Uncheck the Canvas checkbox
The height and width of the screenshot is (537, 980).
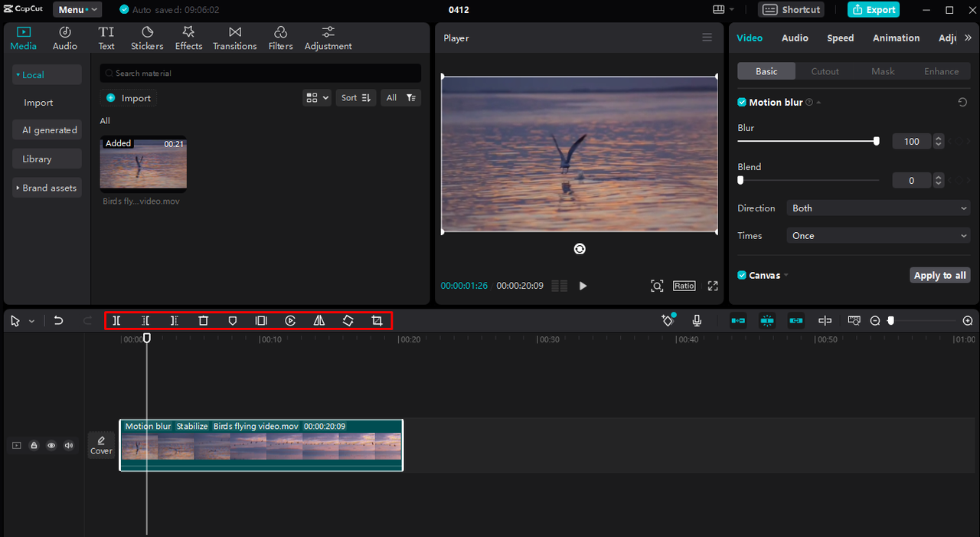[x=742, y=275]
